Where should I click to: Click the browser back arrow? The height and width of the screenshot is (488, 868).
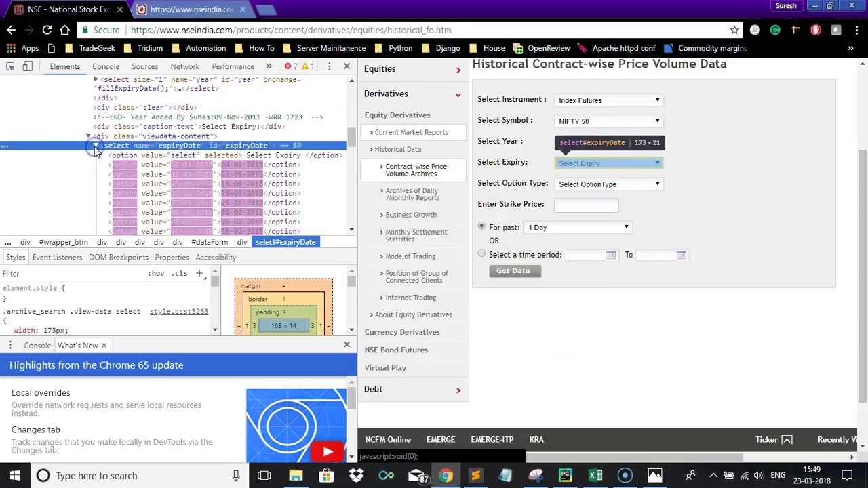click(x=11, y=30)
